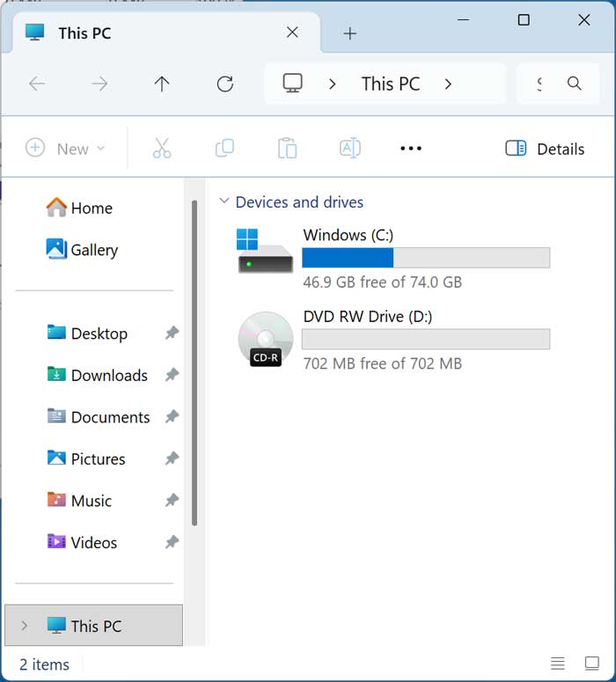
Task: Open Desktop folder in sidebar
Action: pos(87,334)
